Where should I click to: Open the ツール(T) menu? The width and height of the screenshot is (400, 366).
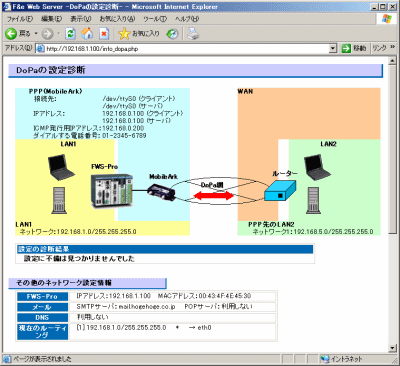[x=155, y=19]
